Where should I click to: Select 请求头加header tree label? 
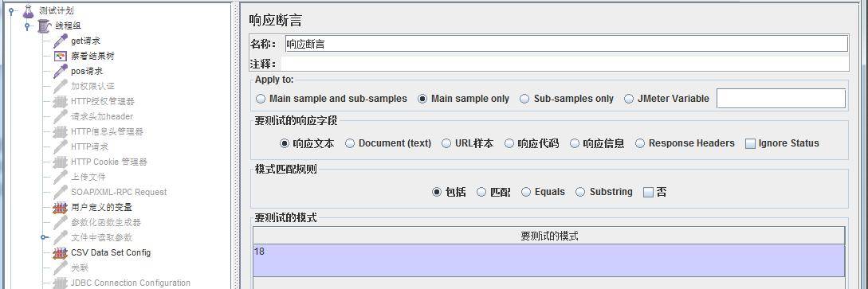click(x=102, y=116)
